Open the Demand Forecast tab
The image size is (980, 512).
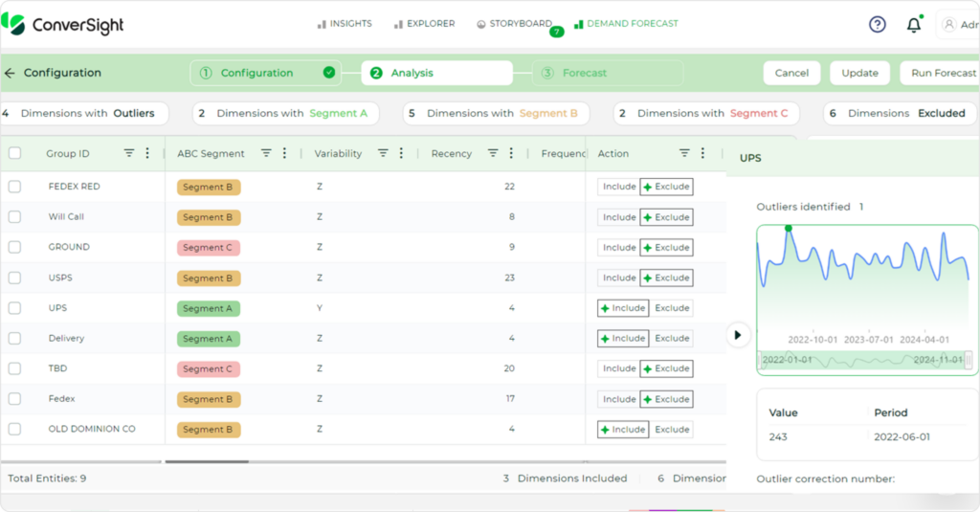626,24
